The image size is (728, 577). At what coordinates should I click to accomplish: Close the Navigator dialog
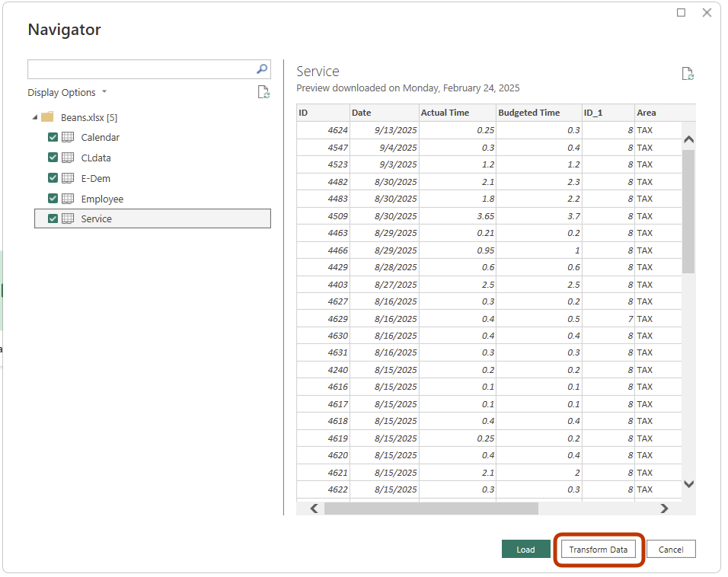coord(707,12)
